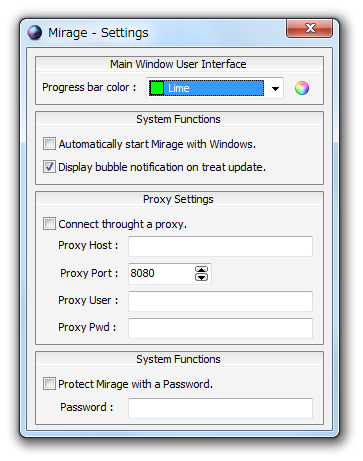Click the Proxy Pwd input field

point(220,328)
